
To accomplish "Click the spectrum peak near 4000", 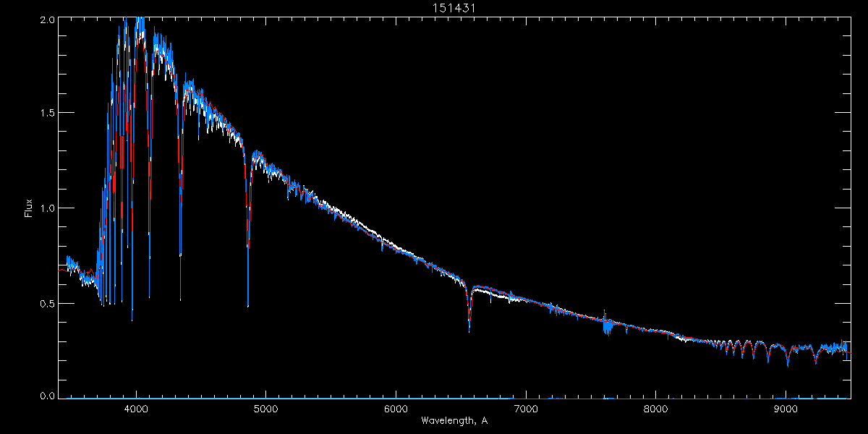I will pyautogui.click(x=139, y=20).
